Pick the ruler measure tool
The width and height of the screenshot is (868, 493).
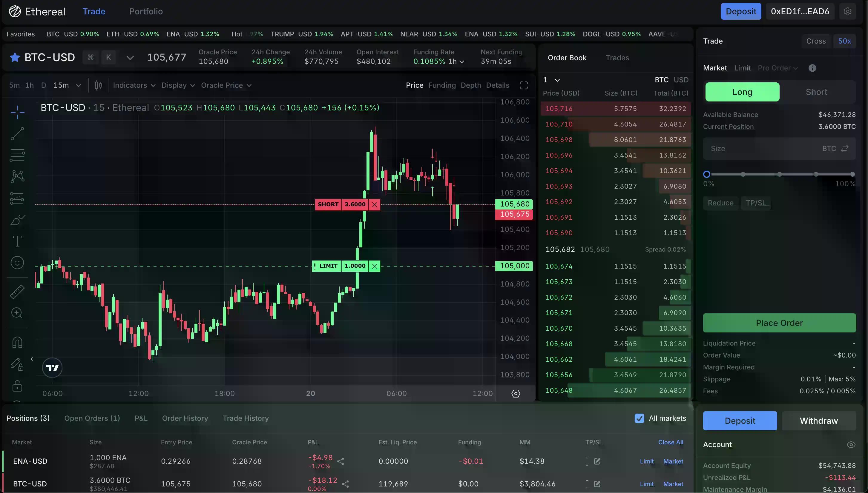(x=17, y=292)
